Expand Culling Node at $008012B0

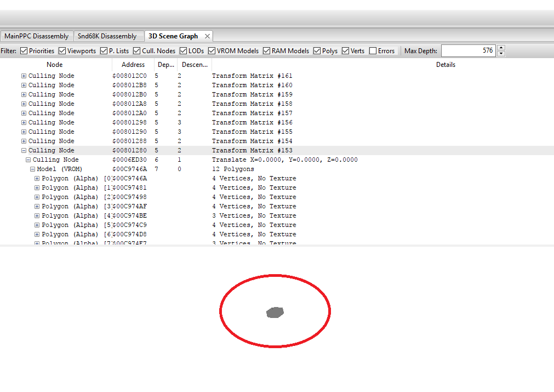24,94
